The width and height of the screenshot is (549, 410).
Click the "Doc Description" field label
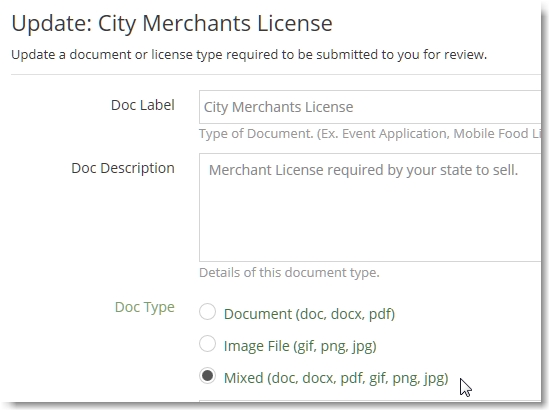tap(123, 168)
